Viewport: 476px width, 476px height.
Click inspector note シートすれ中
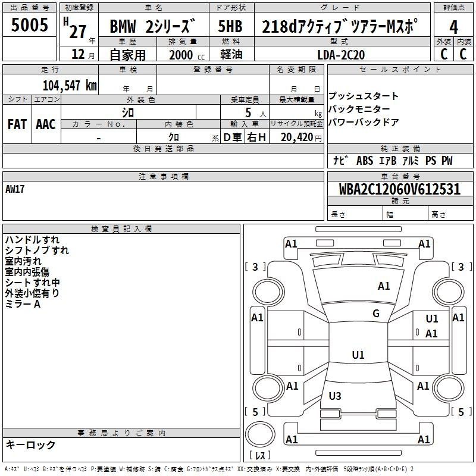pyautogui.click(x=33, y=283)
